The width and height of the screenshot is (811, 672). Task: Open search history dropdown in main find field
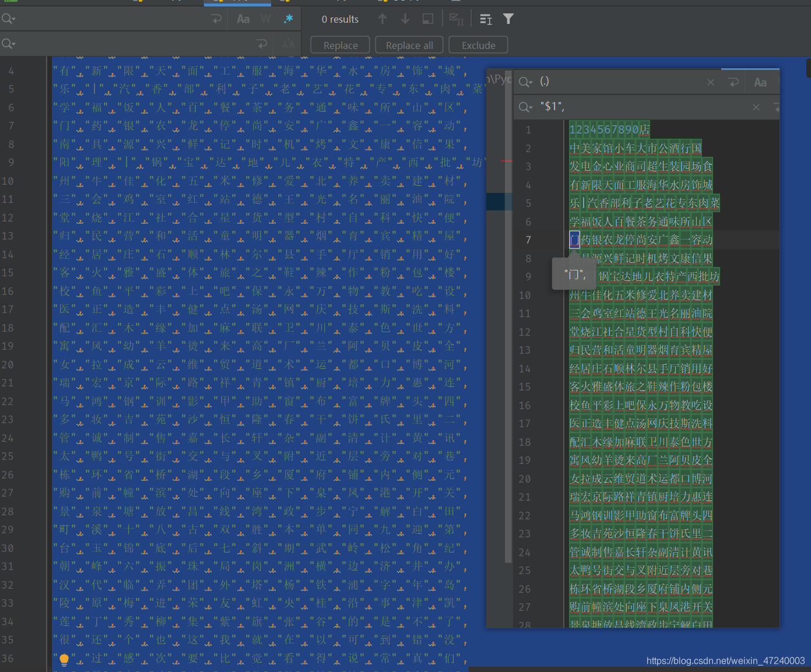[x=8, y=19]
